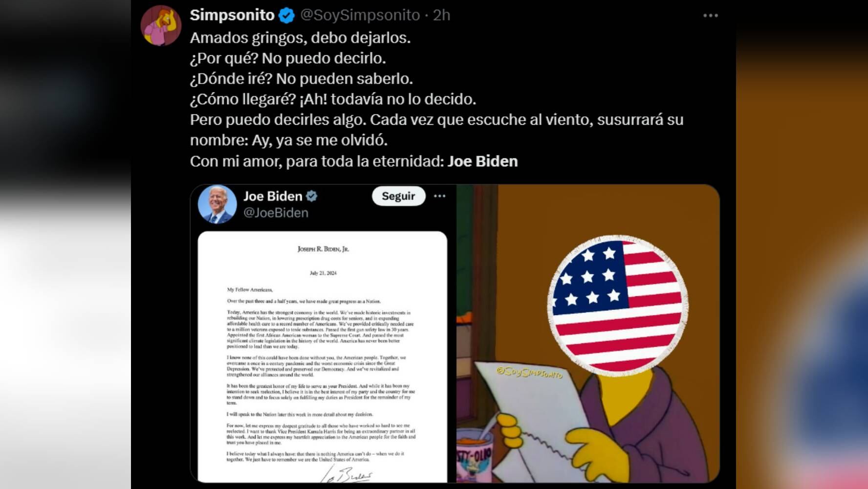Screen dimensions: 868x489
Task: Click the Joe Biden display name in the screenshot
Action: [x=273, y=196]
